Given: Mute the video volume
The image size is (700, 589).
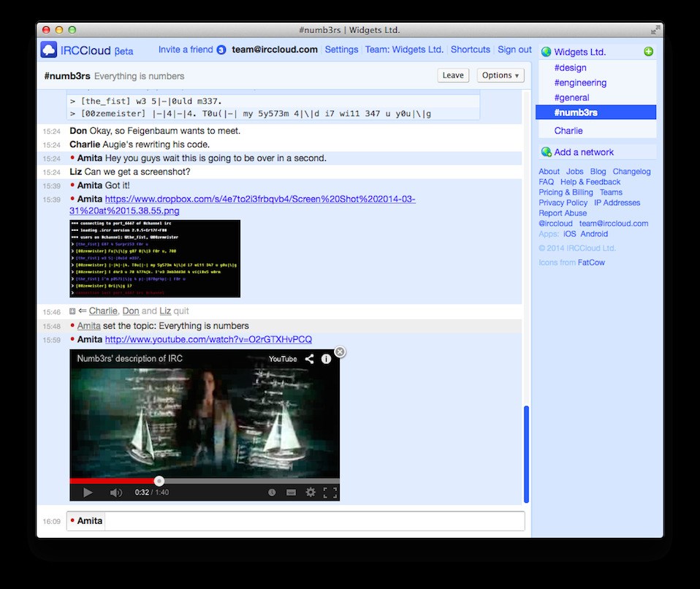Looking at the screenshot, I should point(115,492).
